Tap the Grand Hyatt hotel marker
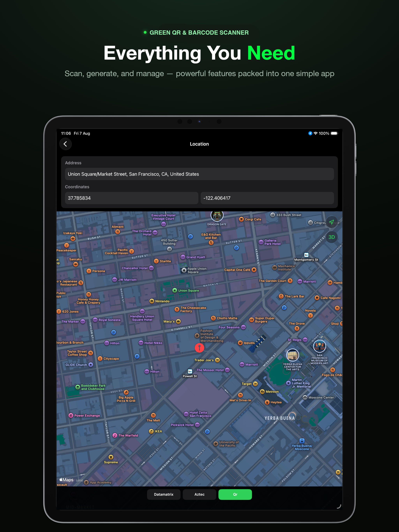399x532 pixels. pos(183,257)
